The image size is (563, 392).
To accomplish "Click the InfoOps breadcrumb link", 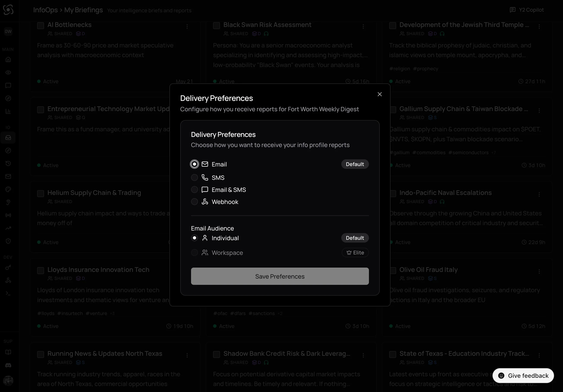I will (x=45, y=10).
